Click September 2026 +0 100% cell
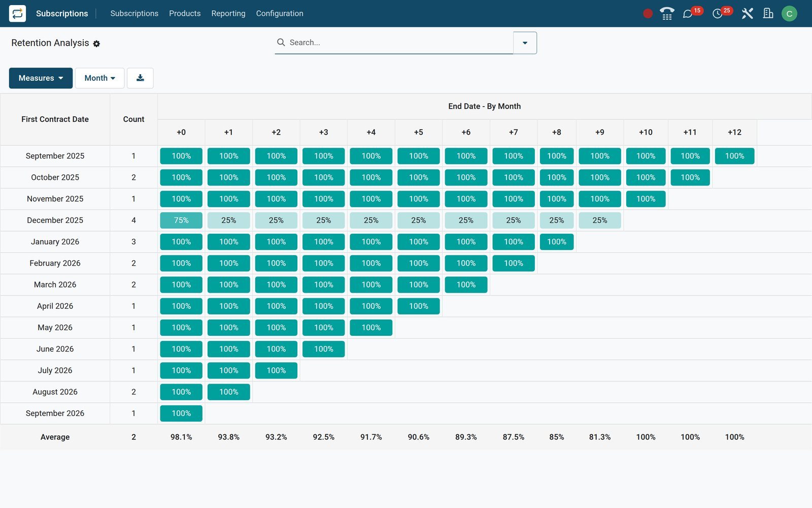Screen dimensions: 812x508 (x=181, y=414)
